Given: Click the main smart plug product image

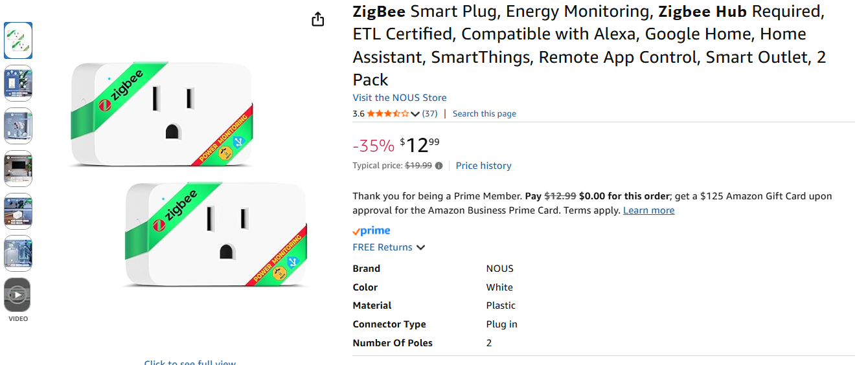Looking at the screenshot, I should [x=188, y=175].
